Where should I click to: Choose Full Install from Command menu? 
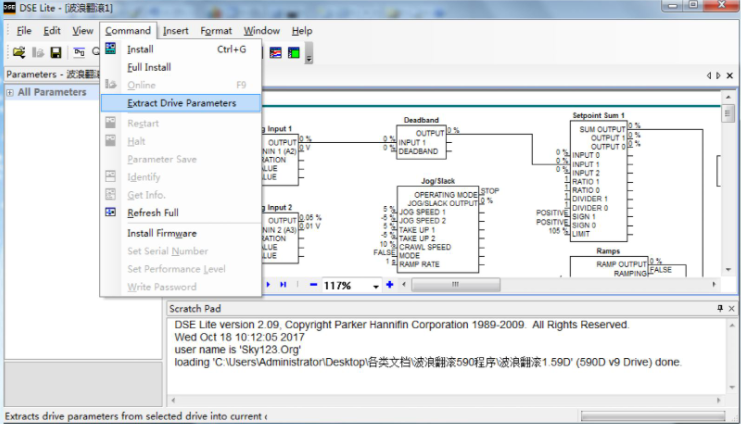tap(149, 67)
